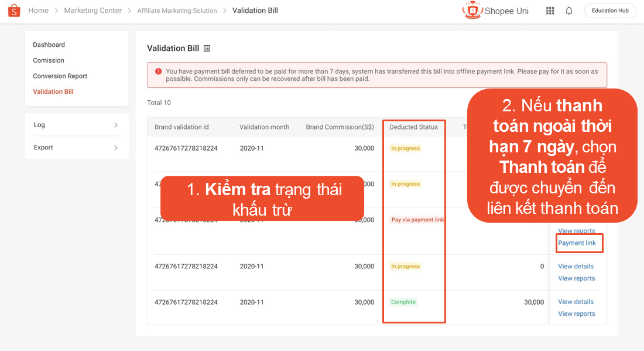Go to Affiliate Marketing Solution breadcrumb
The width and height of the screenshot is (644, 351).
tap(177, 11)
